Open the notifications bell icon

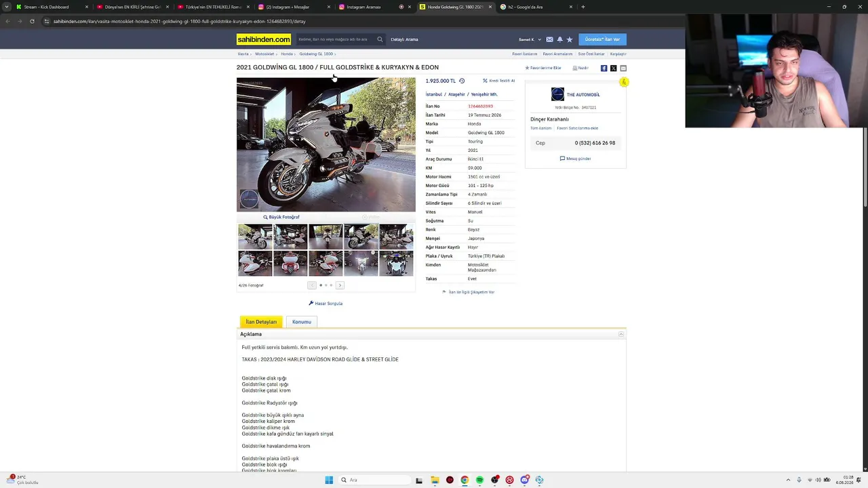[559, 39]
